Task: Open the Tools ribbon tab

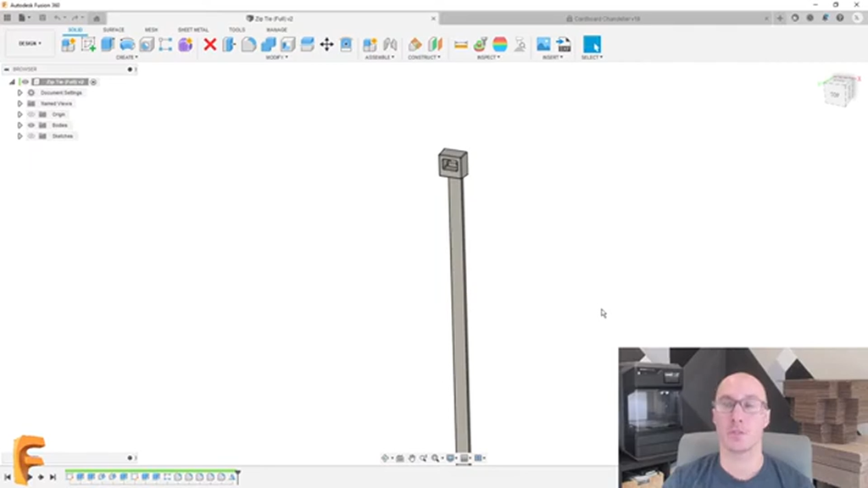Action: [236, 29]
